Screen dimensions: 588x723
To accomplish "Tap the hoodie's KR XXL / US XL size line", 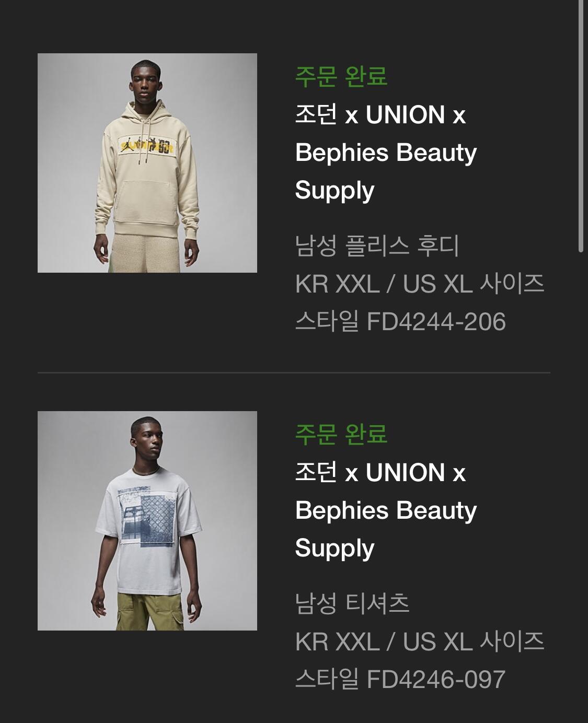I will pos(420,284).
